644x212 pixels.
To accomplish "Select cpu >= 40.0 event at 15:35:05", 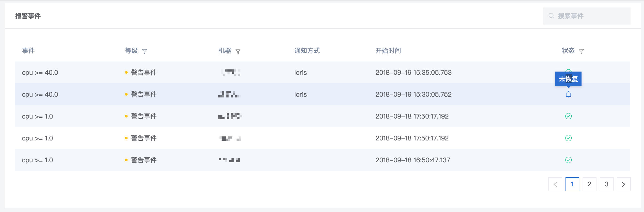I will point(40,73).
